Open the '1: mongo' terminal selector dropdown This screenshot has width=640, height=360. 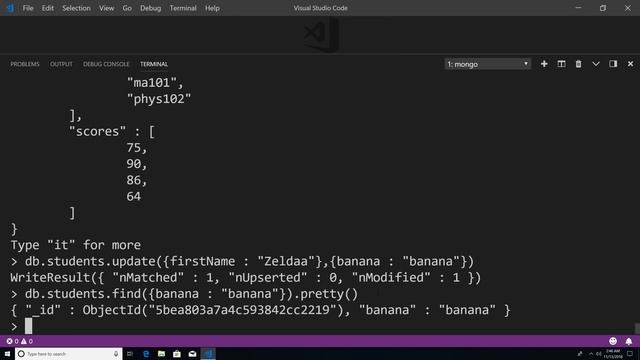[x=488, y=64]
